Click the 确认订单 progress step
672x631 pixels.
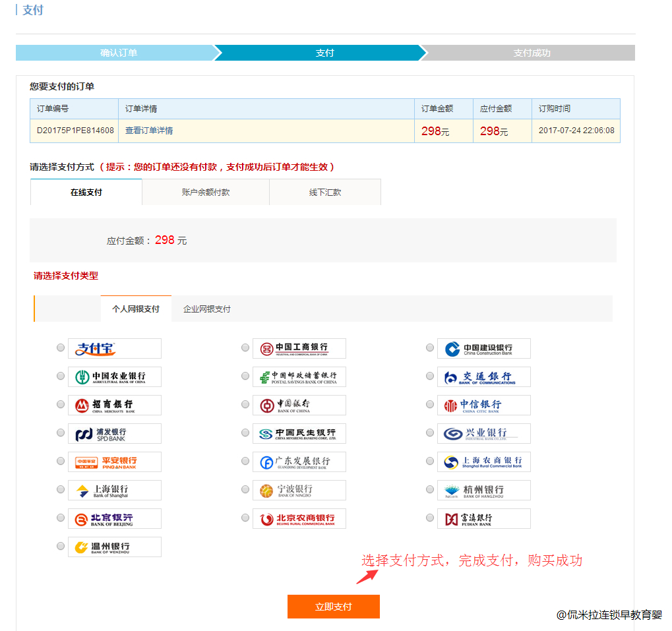(119, 53)
